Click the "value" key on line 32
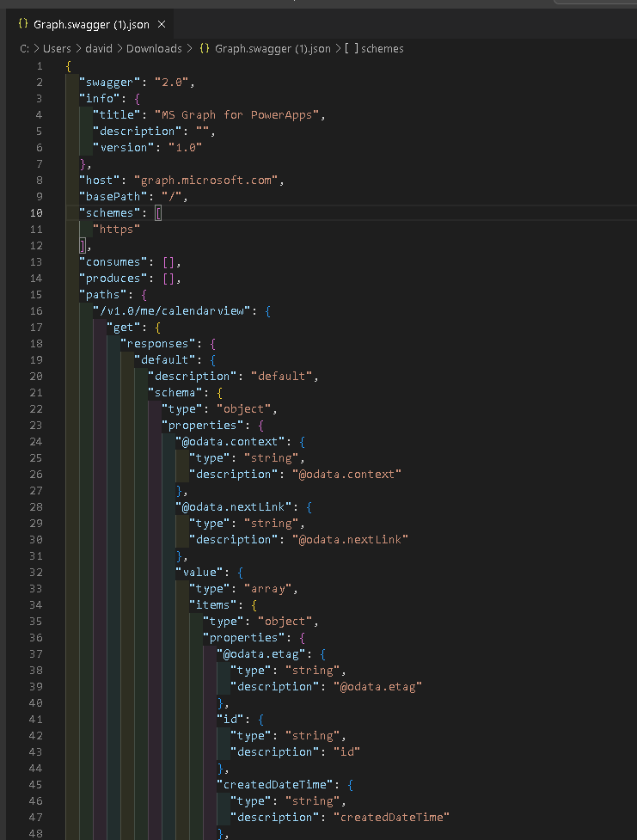 tap(199, 573)
